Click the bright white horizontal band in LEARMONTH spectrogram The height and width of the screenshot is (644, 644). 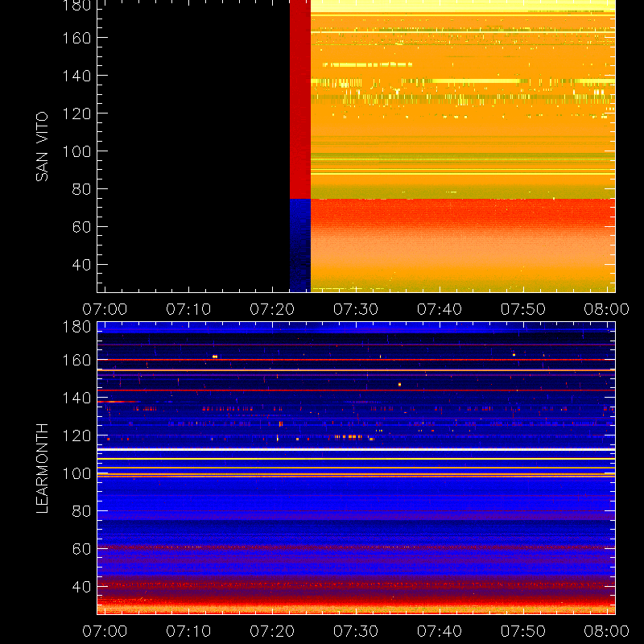point(356,450)
